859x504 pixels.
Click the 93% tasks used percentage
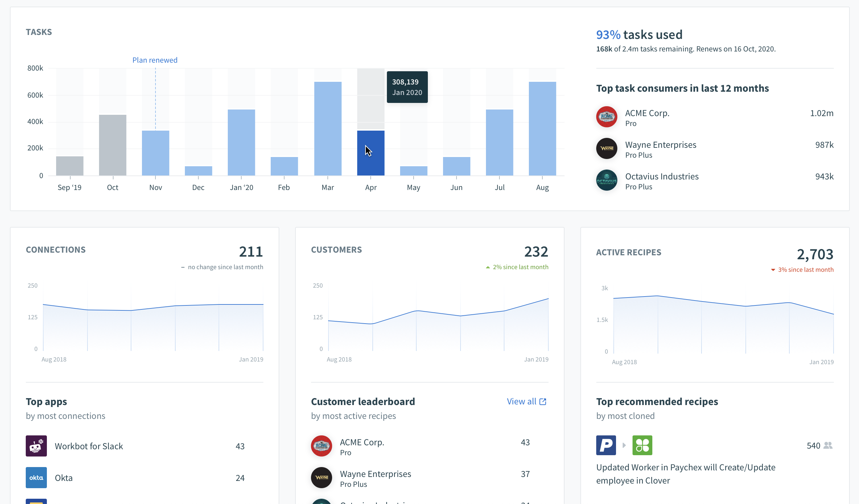(608, 35)
